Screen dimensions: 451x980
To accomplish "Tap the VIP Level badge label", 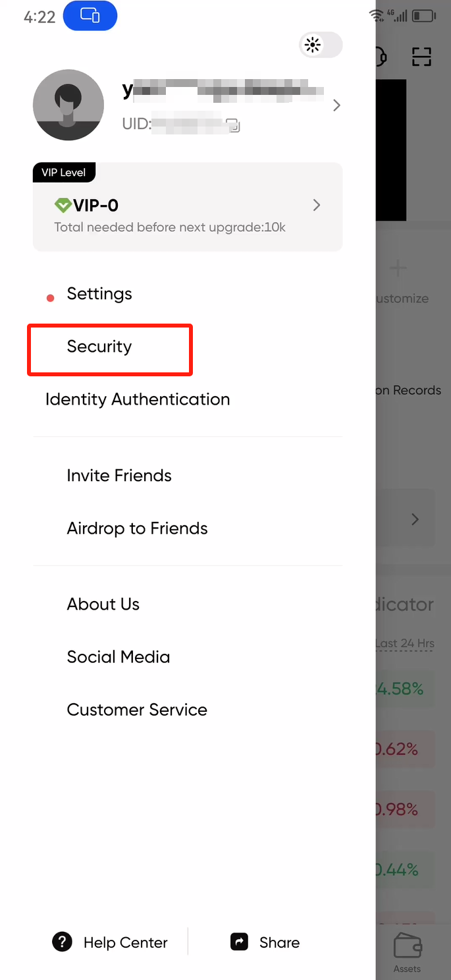I will tap(64, 173).
